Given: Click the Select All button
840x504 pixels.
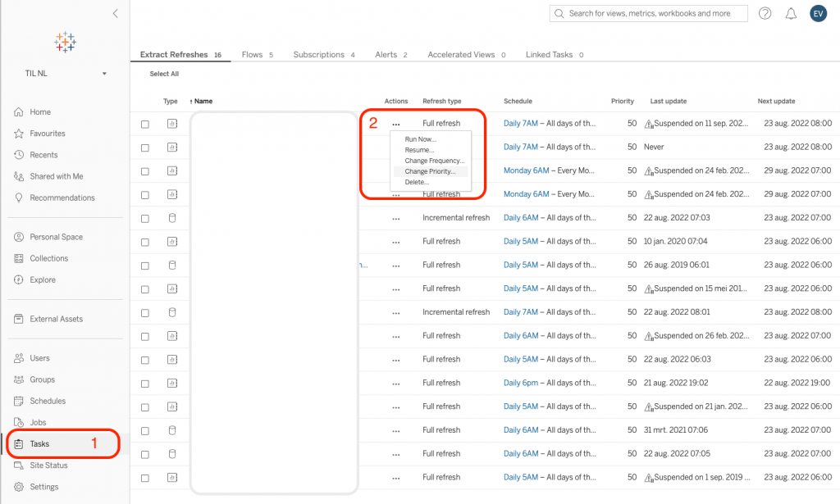Looking at the screenshot, I should click(164, 74).
